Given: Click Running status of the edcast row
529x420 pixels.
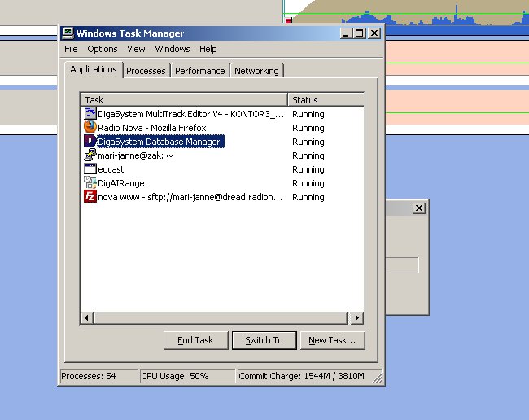Looking at the screenshot, I should coord(308,169).
